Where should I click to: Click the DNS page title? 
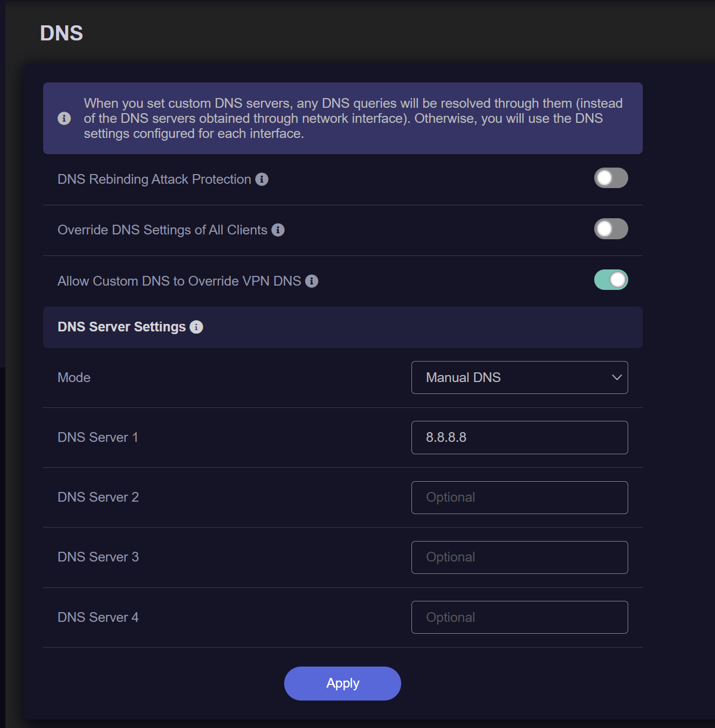click(x=61, y=33)
